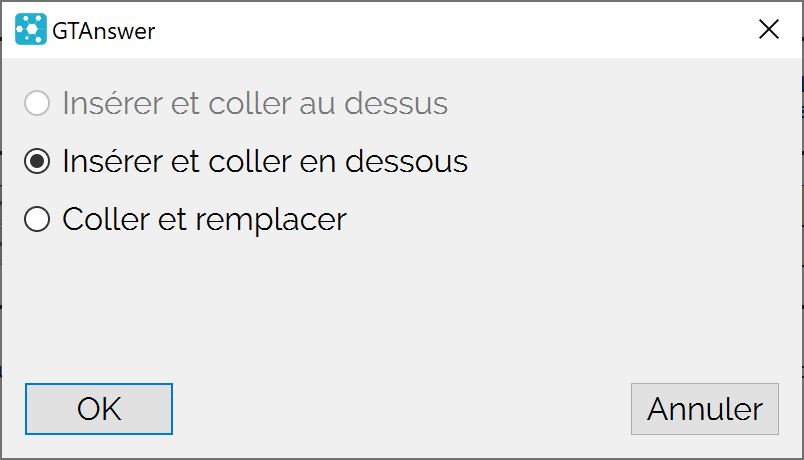Click the X icon in the window corner
The height and width of the screenshot is (460, 804).
pos(769,29)
